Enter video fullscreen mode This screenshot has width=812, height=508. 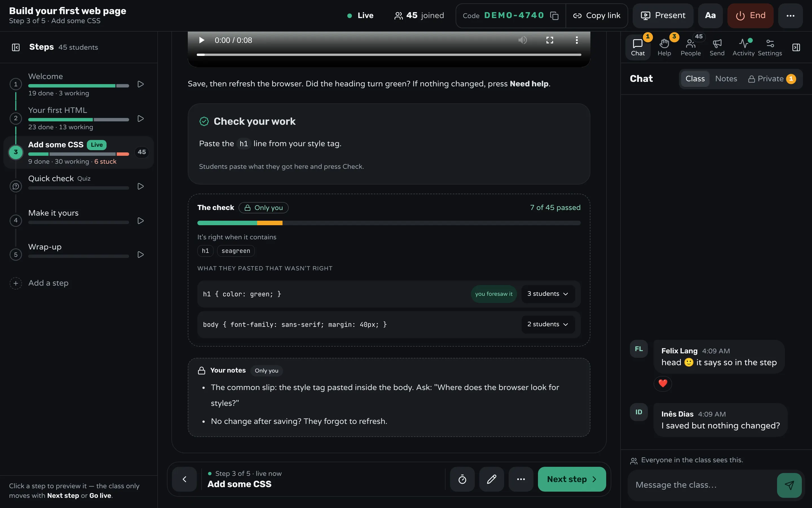[x=550, y=40]
